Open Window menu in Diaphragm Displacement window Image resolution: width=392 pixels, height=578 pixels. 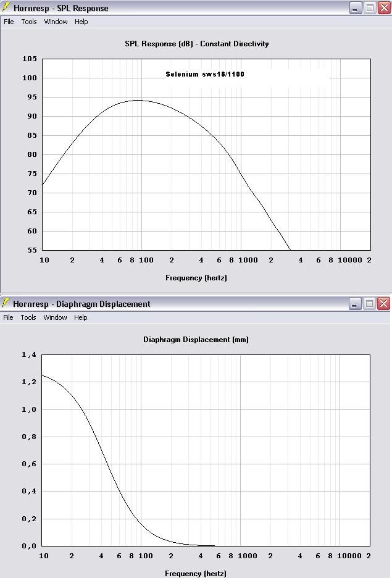point(55,317)
